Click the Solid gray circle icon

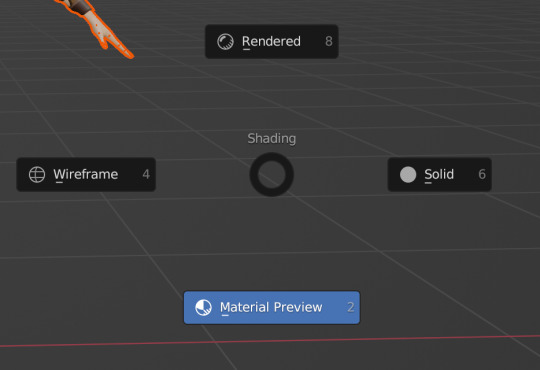coord(408,174)
